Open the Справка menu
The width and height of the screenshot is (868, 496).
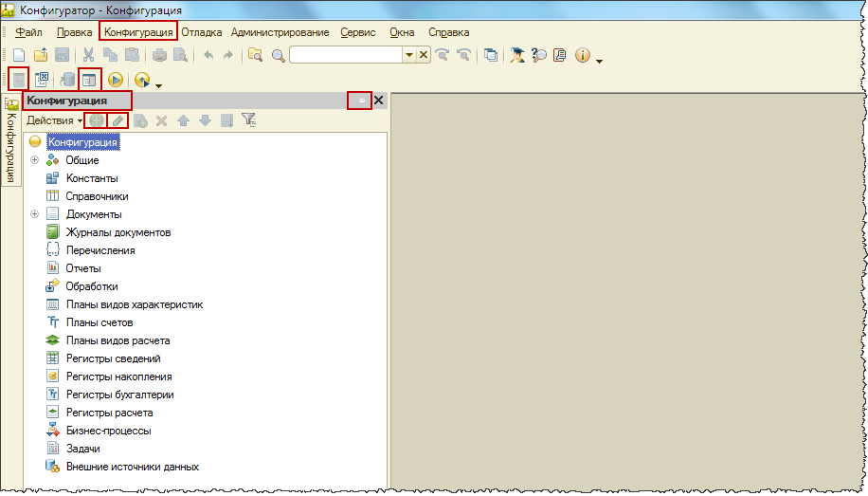449,32
